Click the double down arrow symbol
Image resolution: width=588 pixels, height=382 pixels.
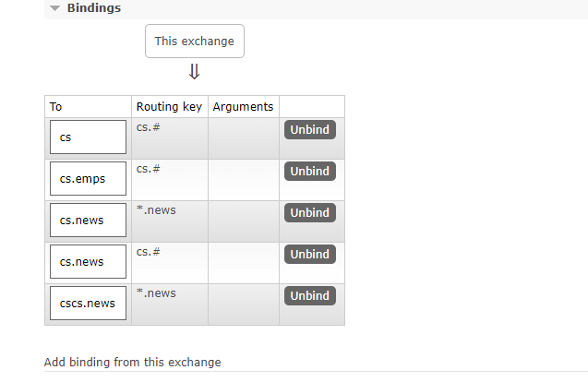194,72
